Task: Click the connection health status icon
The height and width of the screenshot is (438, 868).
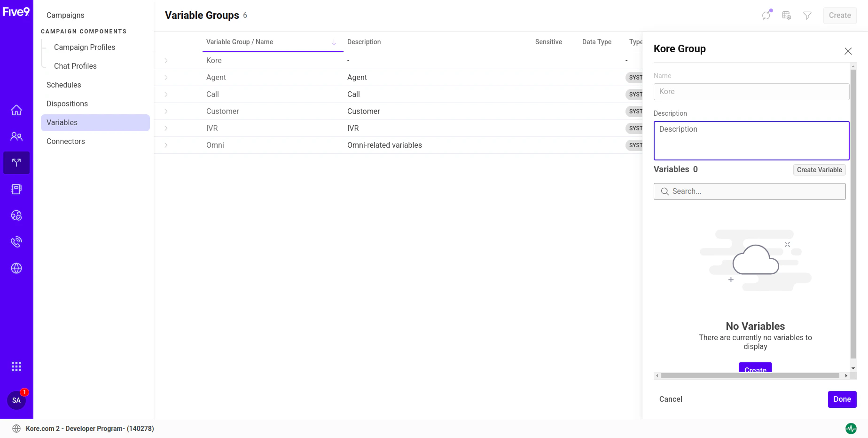Action: pos(851,429)
